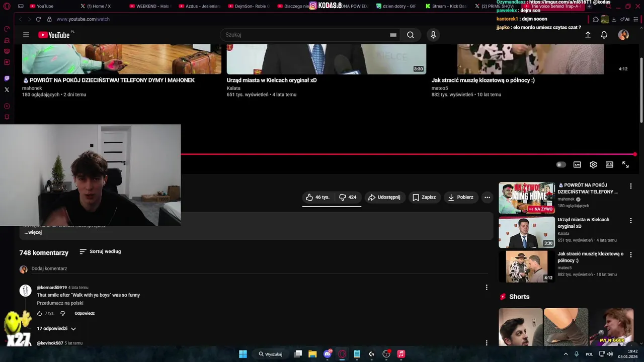Image resolution: width=644 pixels, height=362 pixels.
Task: Open menu for POWRÓT NA POKÓJ sidebar video
Action: 630,186
